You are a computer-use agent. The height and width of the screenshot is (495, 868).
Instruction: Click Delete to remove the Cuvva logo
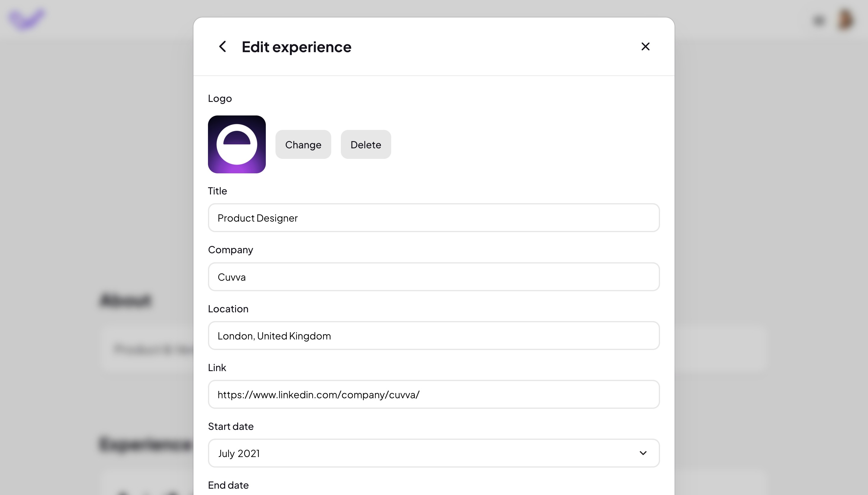tap(366, 144)
